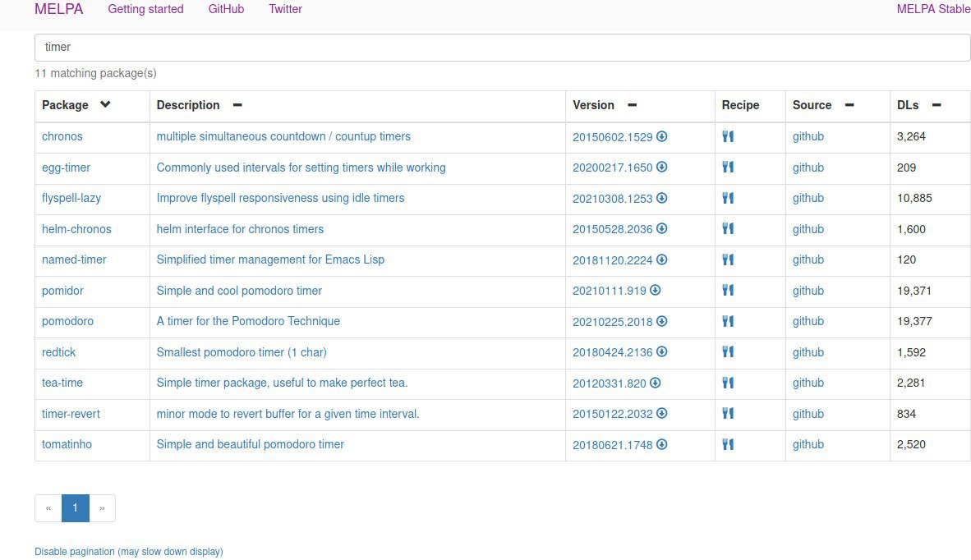The height and width of the screenshot is (560, 971).
Task: Open the Twitter nav link
Action: 286,9
